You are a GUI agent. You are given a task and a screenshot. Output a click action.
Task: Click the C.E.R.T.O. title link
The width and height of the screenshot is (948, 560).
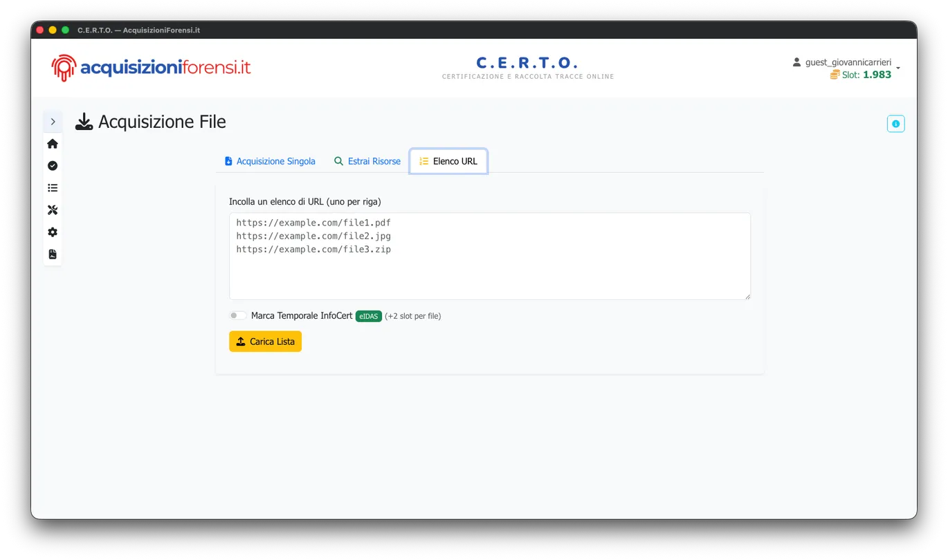coord(527,62)
